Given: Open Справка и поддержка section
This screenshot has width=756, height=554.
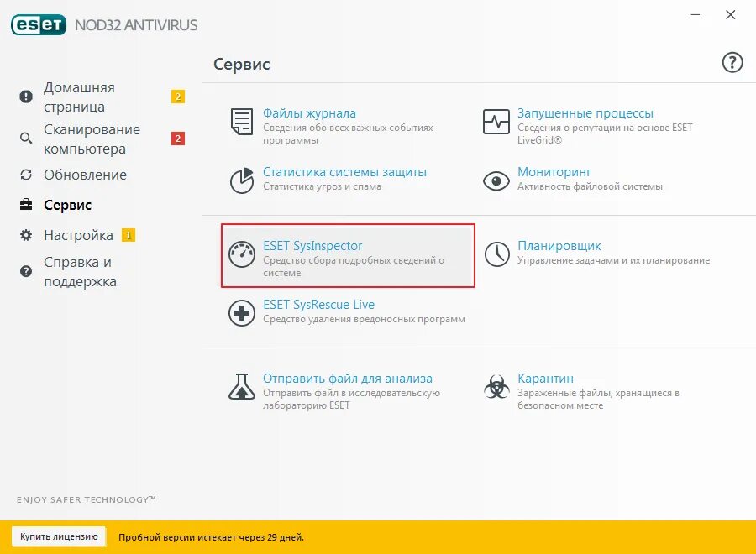Looking at the screenshot, I should coord(81,271).
